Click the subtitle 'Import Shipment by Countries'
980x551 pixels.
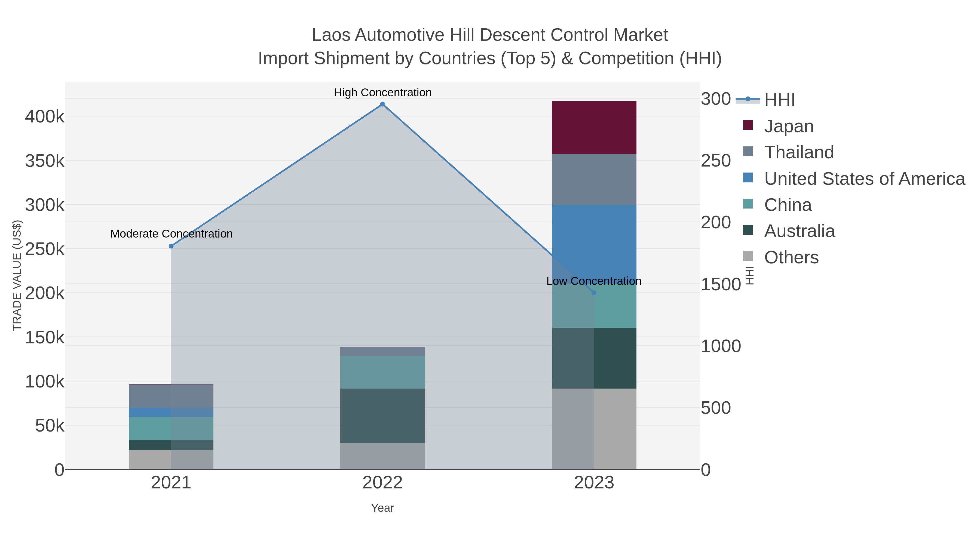click(377, 59)
